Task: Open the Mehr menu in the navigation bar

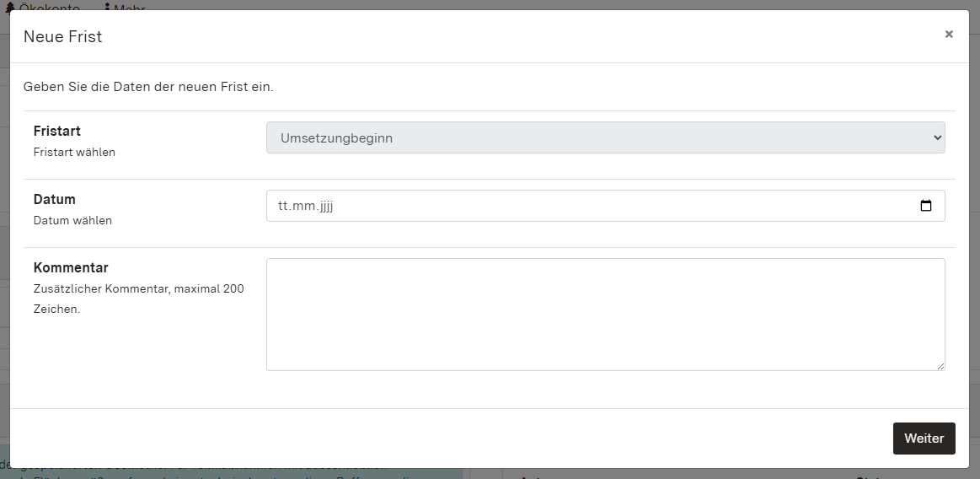Action: tap(129, 7)
